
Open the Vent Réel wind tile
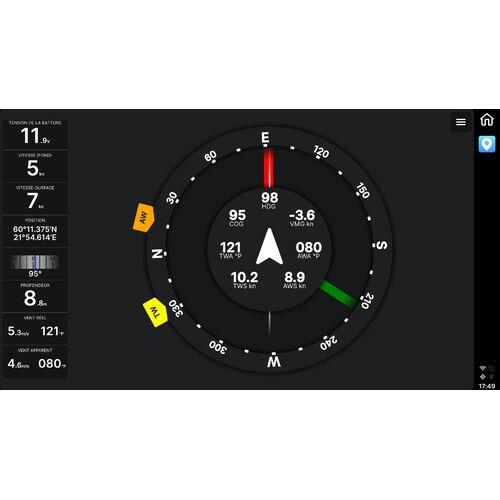(35, 328)
